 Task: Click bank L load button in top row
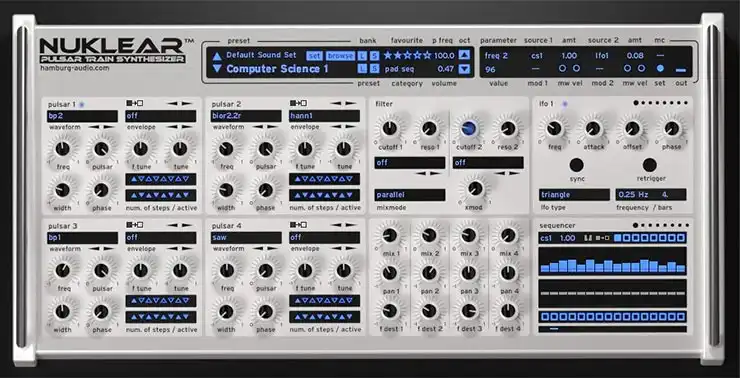[x=362, y=56]
